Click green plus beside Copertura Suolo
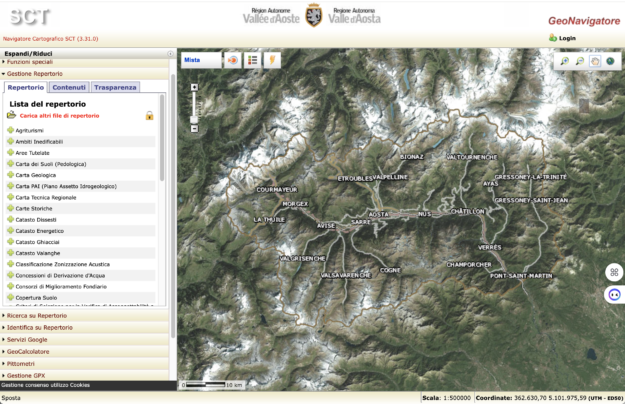Viewport: 625px width, 404px height. click(11, 297)
